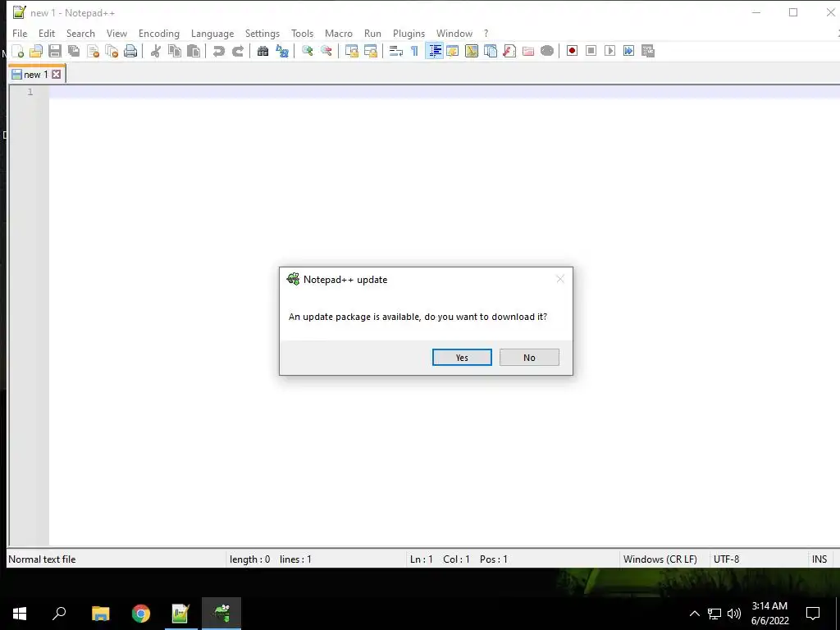Click 'INS' in the status bar
This screenshot has height=630, width=840.
click(819, 559)
